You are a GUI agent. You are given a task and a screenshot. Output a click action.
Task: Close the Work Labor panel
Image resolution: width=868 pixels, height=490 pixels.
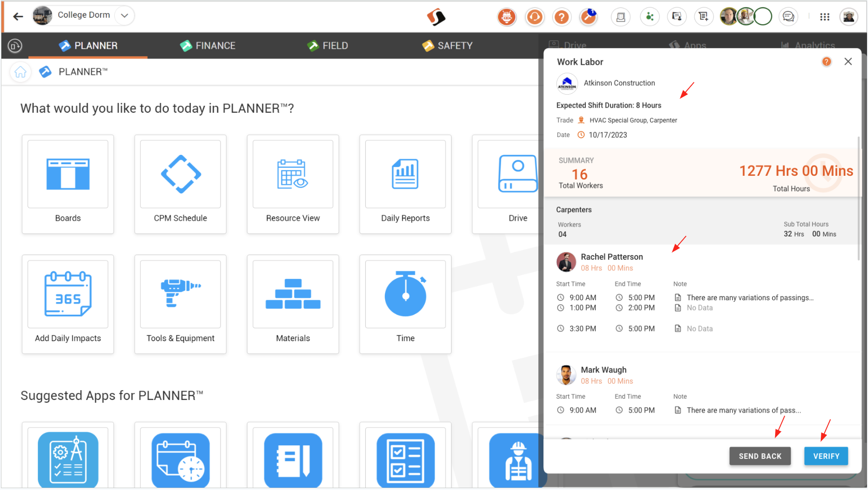(848, 62)
